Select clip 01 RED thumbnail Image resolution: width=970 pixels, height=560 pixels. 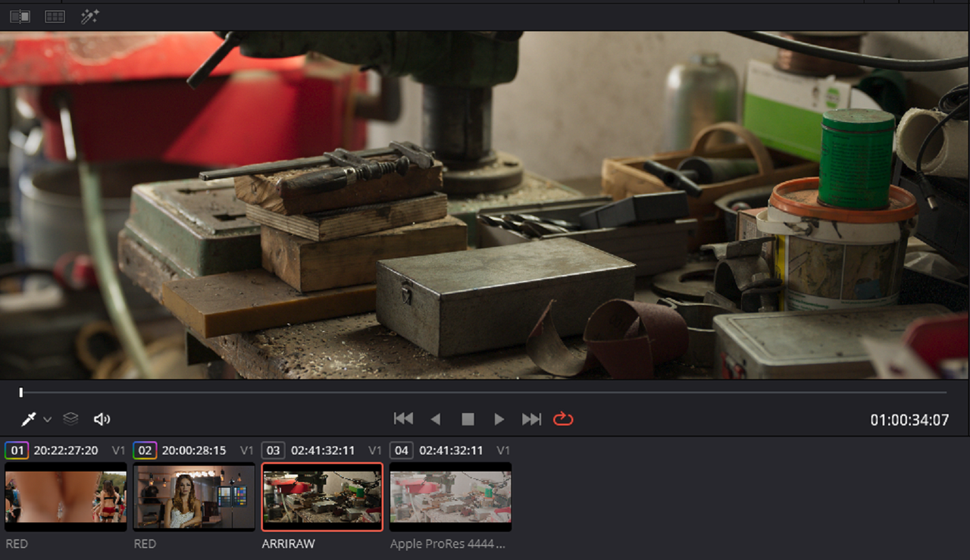pos(66,496)
